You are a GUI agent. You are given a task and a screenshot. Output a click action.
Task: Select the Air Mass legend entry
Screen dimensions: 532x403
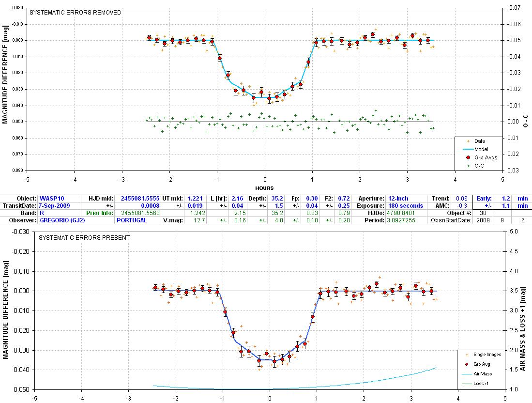tap(477, 374)
